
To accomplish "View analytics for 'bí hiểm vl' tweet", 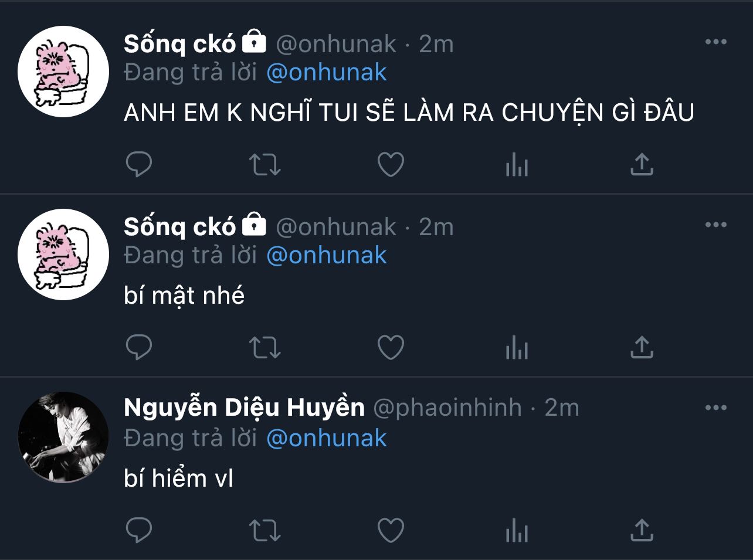I will [x=517, y=531].
